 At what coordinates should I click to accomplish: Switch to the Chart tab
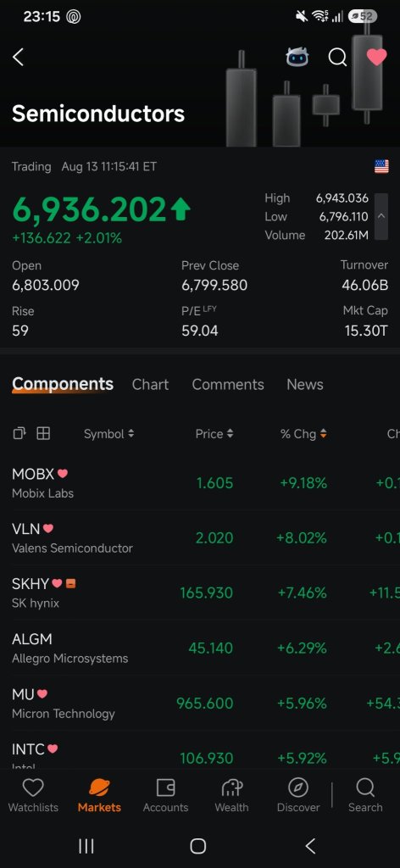click(x=150, y=384)
